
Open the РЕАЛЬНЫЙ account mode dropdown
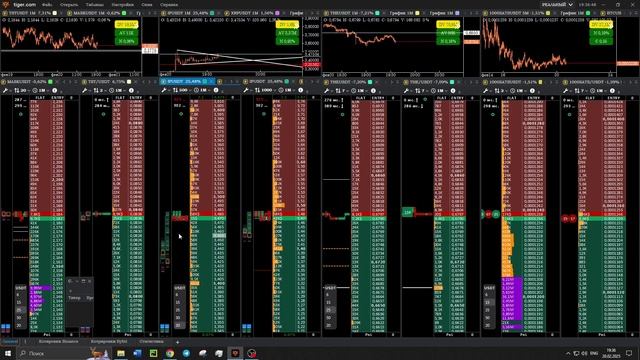(557, 4)
